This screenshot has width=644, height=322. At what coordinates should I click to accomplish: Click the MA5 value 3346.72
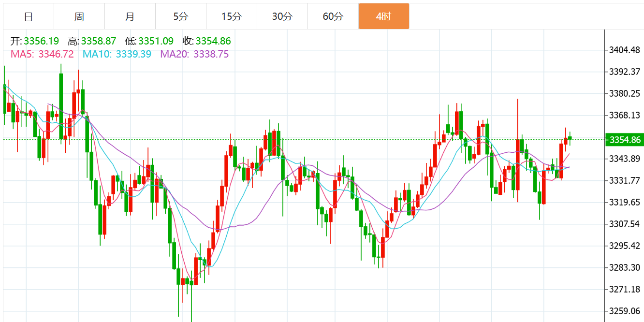[x=56, y=54]
